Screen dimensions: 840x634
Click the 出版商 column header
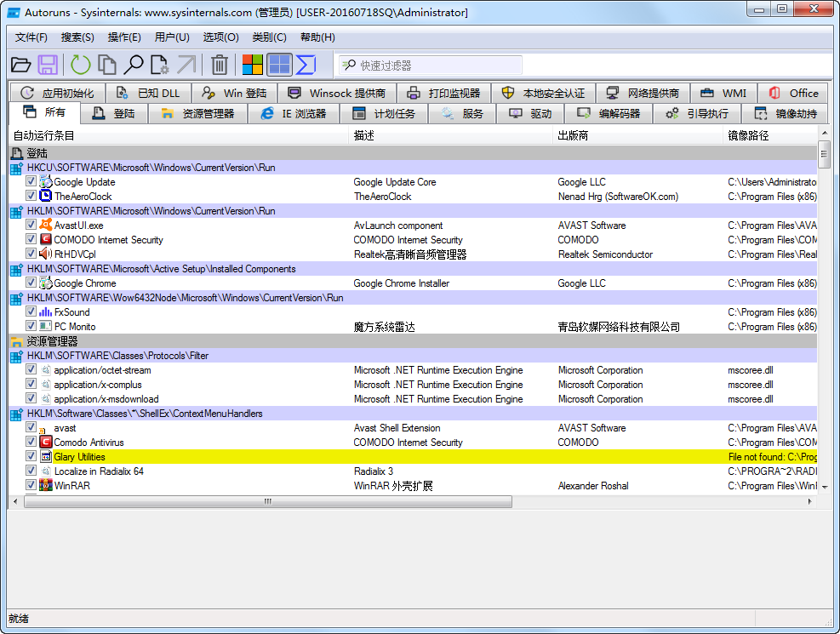[x=573, y=135]
